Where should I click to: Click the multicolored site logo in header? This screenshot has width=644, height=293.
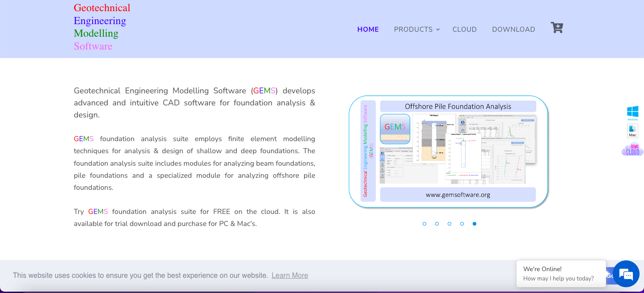(102, 27)
